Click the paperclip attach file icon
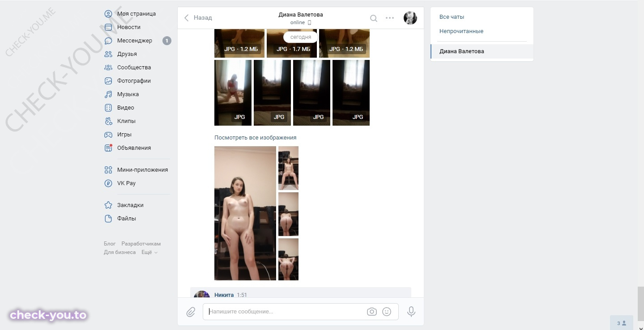 pos(191,312)
